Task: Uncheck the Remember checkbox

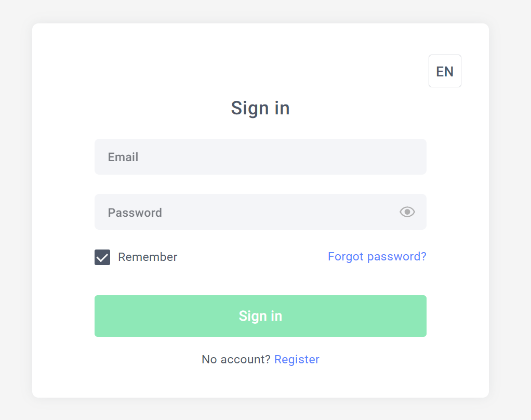Action: click(x=102, y=257)
